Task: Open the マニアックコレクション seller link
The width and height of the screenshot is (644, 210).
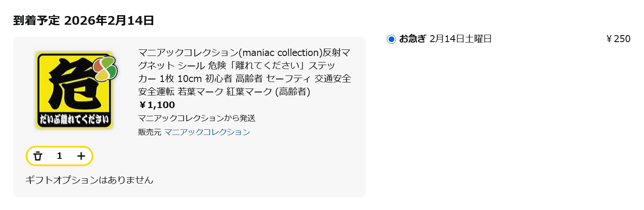Action: pos(207,132)
